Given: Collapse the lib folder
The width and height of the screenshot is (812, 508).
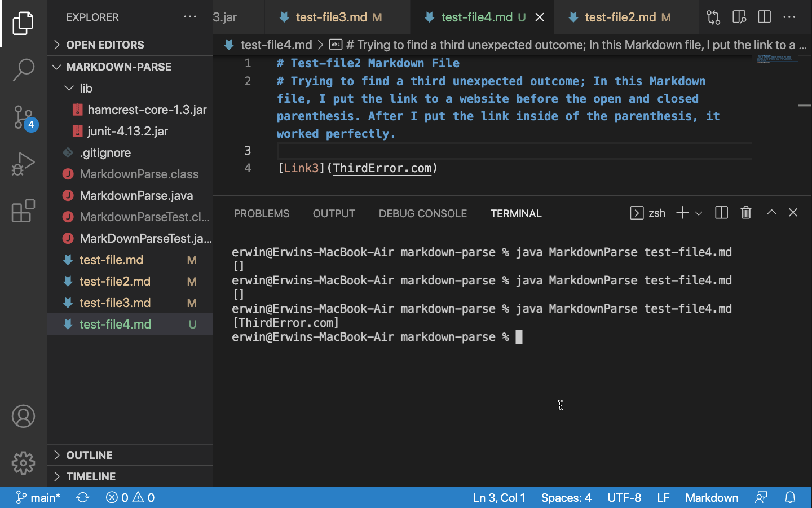Looking at the screenshot, I should [x=130, y=88].
